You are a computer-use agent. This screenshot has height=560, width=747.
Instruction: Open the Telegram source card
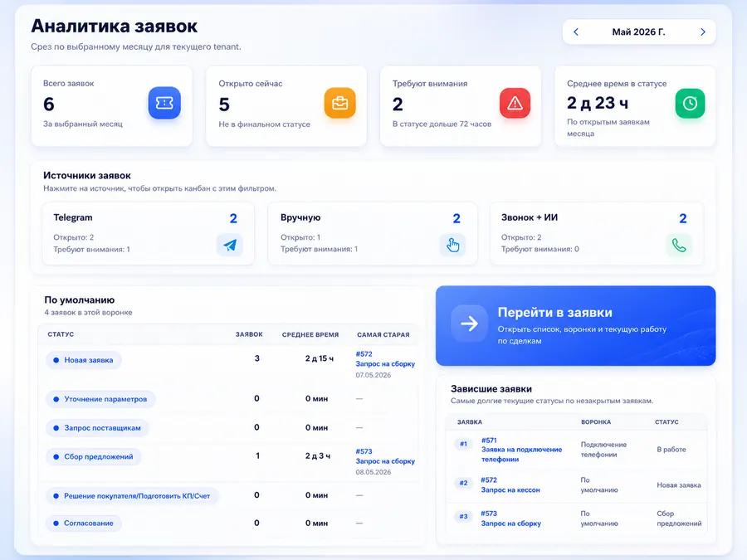tap(149, 233)
